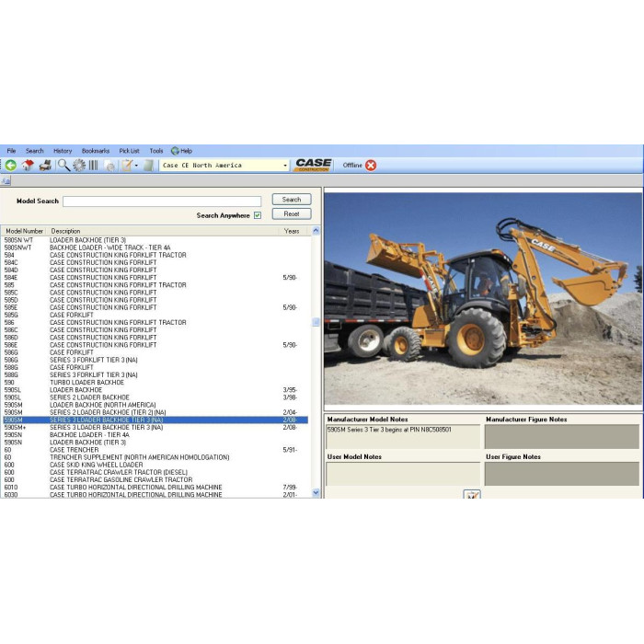Click the print icon in toolbar
The height and width of the screenshot is (644, 644).
[45, 165]
